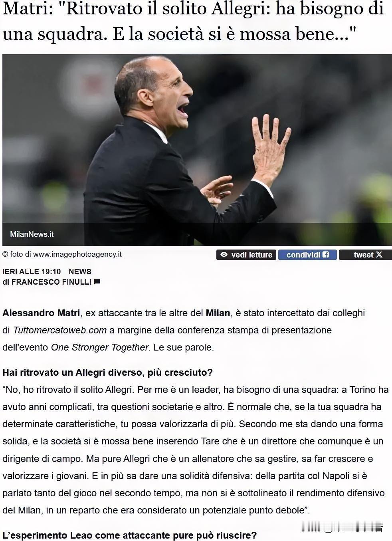Viewport: 392px width, 541px height.
Task: Click the Allegri article photo
Action: [197, 150]
